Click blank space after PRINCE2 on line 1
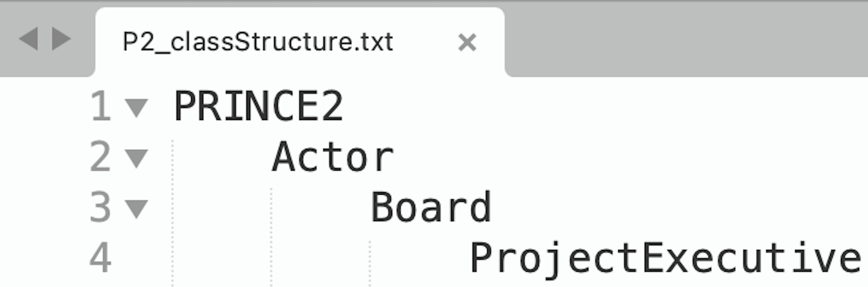Image resolution: width=868 pixels, height=287 pixels. click(x=582, y=107)
